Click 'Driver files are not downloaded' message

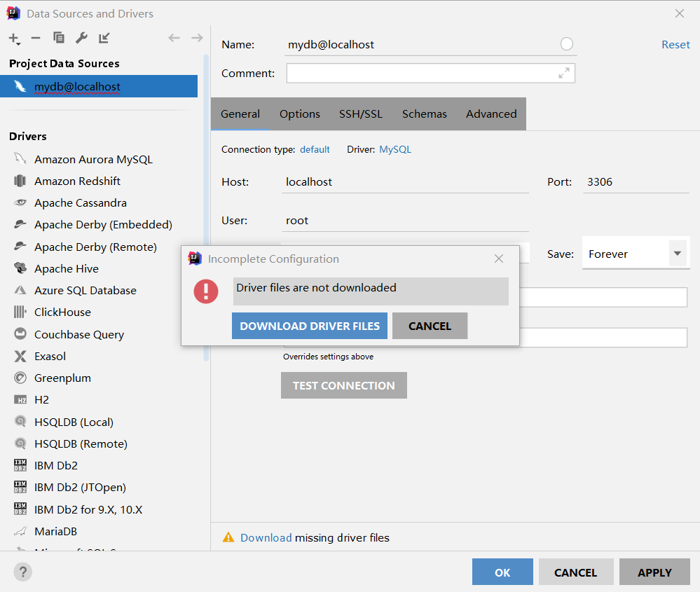click(316, 287)
